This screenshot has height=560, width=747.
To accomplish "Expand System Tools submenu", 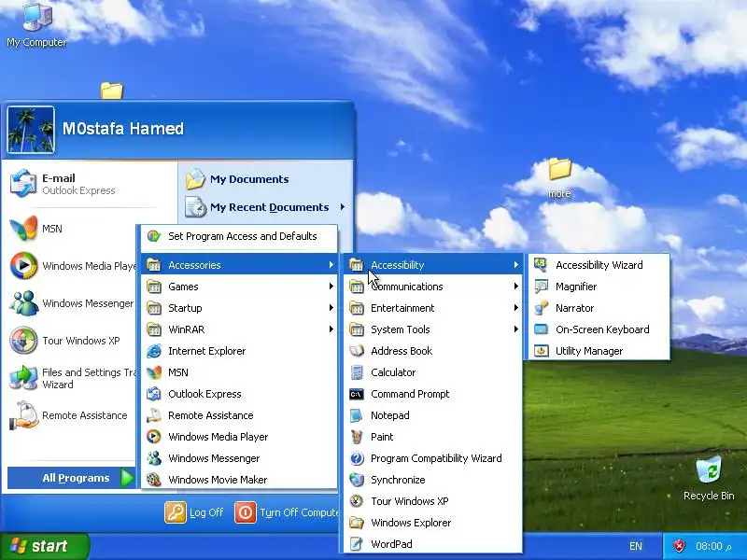I will coord(432,329).
